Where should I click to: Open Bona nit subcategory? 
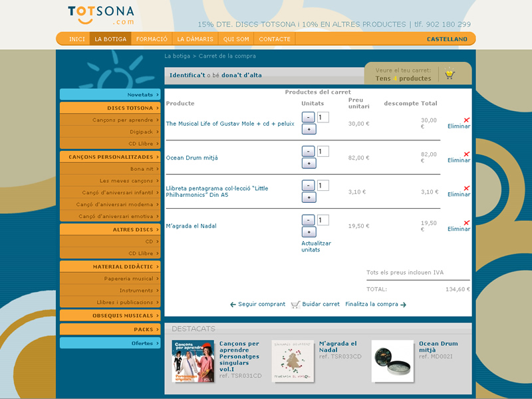coord(110,169)
